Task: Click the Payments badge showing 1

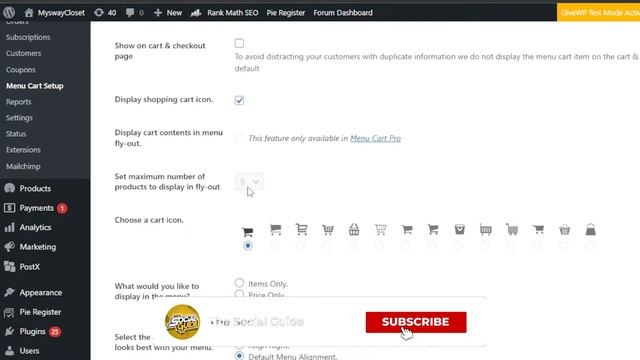Action: click(x=62, y=208)
